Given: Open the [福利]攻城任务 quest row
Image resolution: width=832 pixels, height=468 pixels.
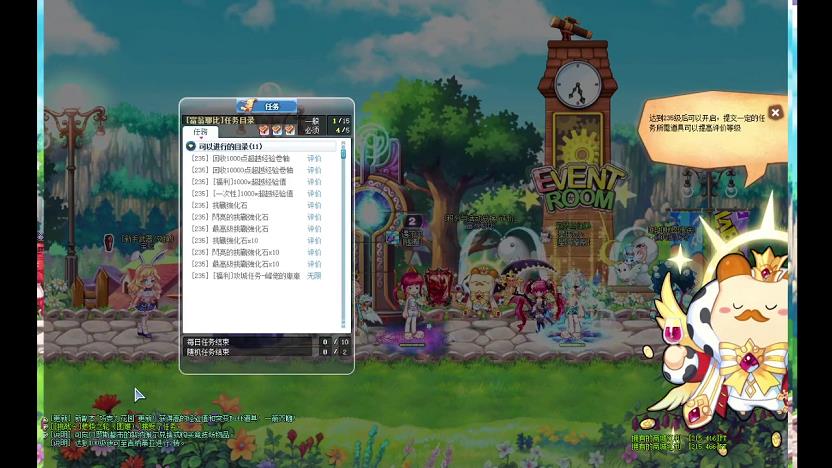Looking at the screenshot, I should pyautogui.click(x=246, y=276).
